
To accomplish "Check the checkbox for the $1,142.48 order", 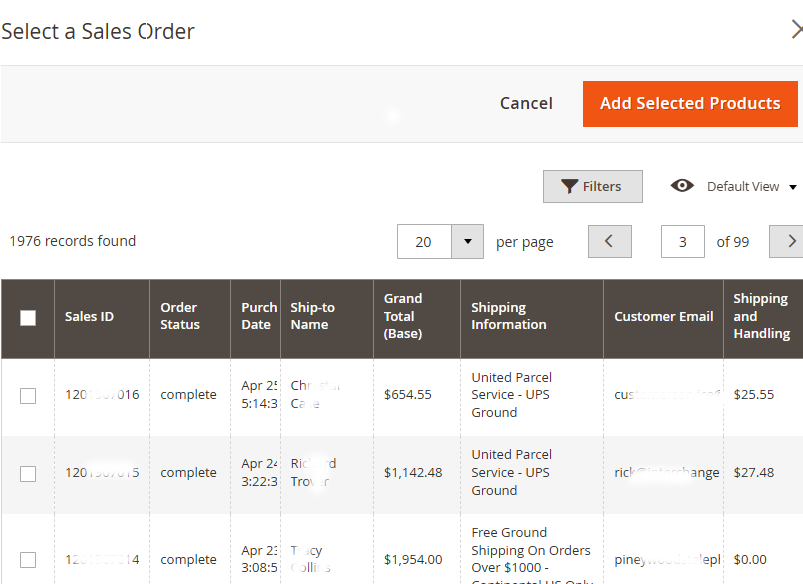I will [x=27, y=473].
